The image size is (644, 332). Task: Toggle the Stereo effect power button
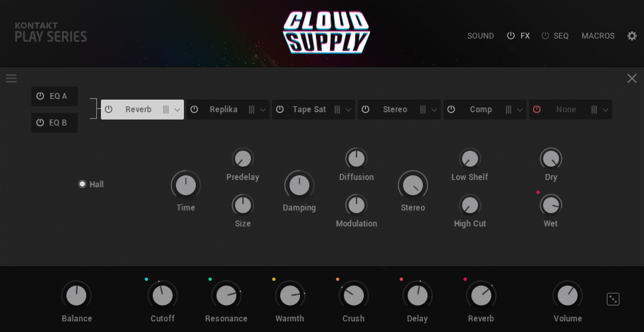click(365, 109)
